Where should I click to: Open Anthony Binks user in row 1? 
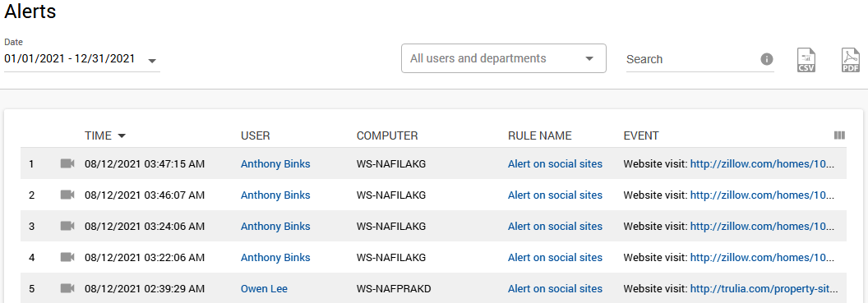pos(275,163)
